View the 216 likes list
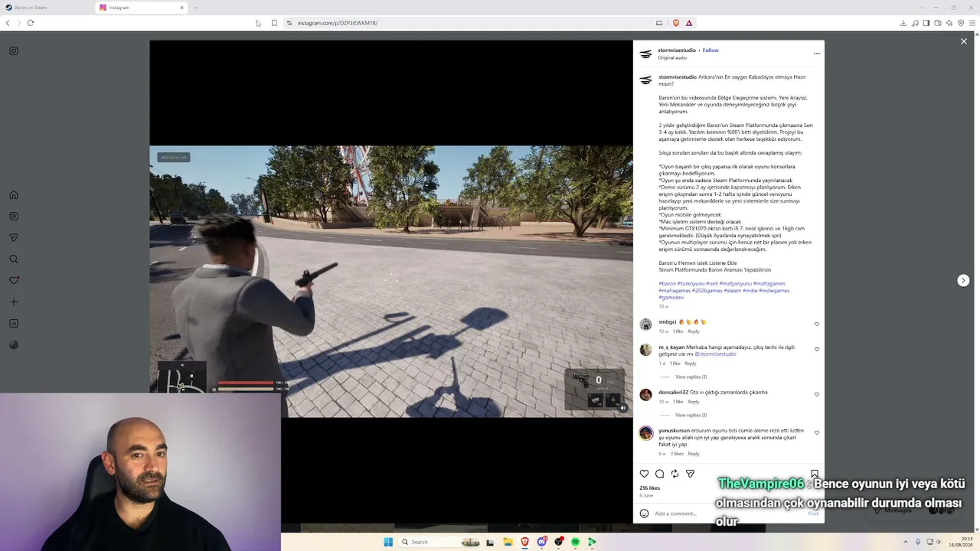 point(649,488)
